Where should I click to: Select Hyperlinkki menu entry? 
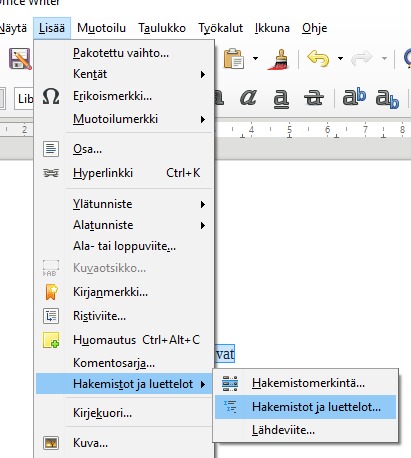(x=124, y=173)
